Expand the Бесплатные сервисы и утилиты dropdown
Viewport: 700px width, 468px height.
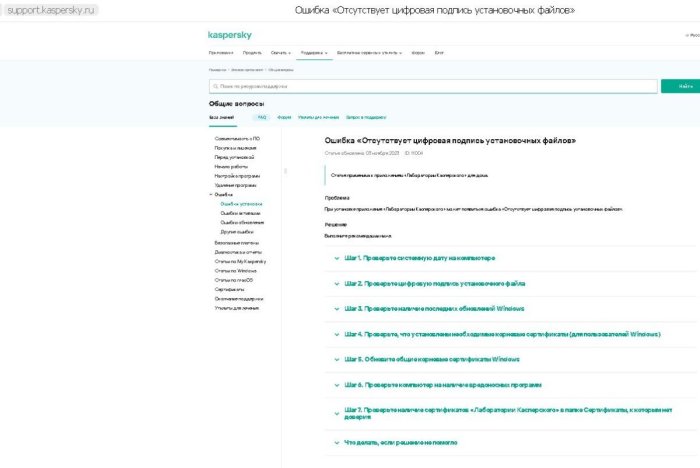369,53
